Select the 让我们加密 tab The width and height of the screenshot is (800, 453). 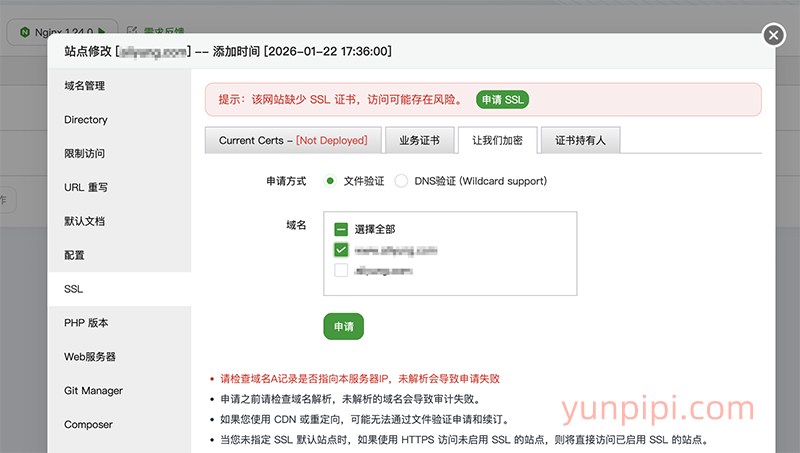tap(498, 140)
